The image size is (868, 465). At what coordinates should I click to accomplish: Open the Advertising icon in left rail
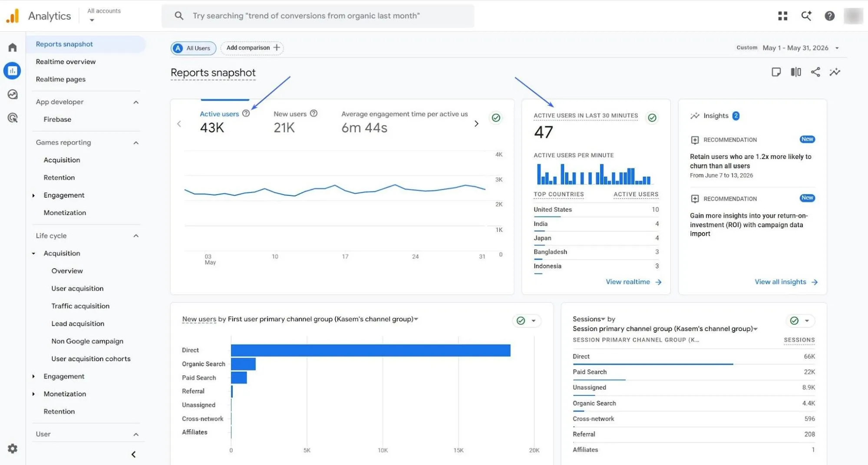pos(13,118)
